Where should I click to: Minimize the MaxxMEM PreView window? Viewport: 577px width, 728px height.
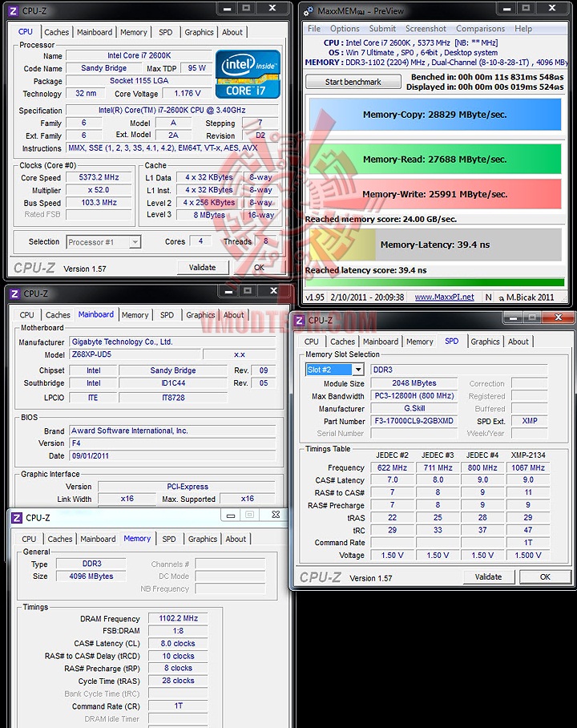pyautogui.click(x=507, y=8)
